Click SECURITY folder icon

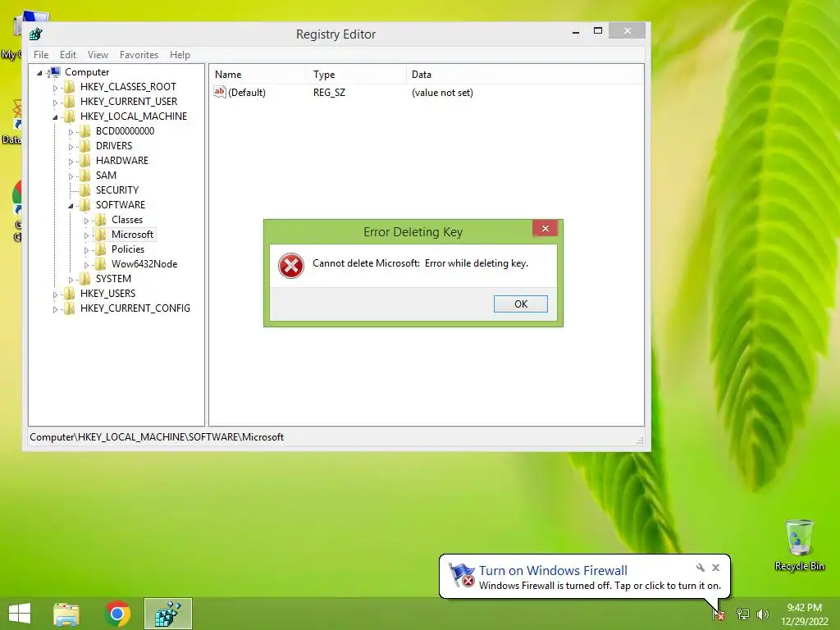[84, 190]
